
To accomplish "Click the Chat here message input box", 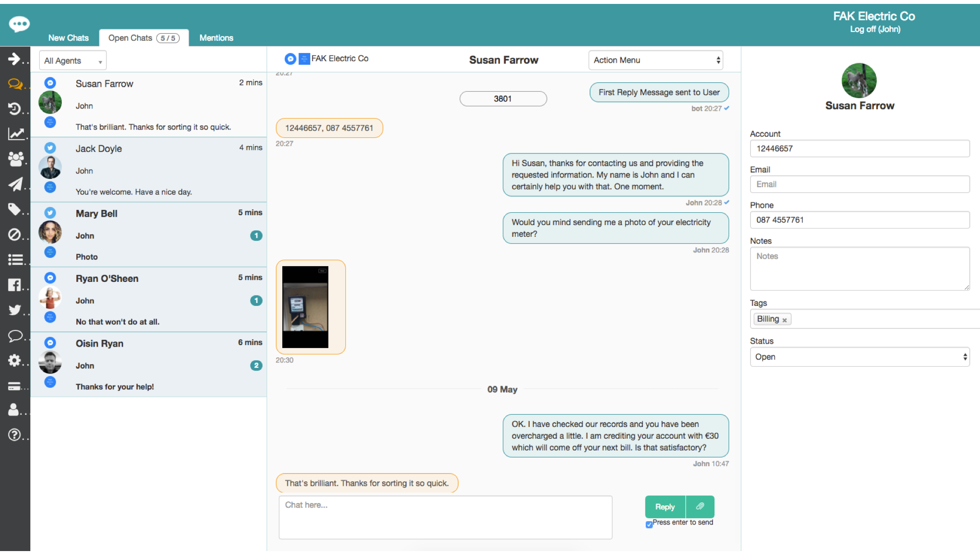I will (x=445, y=517).
